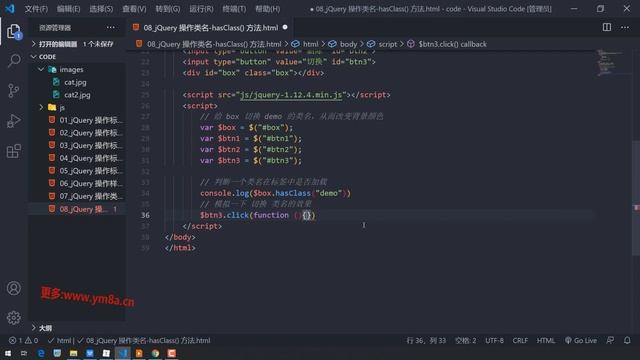
Task: Open the Run and Debug view
Action: click(14, 121)
